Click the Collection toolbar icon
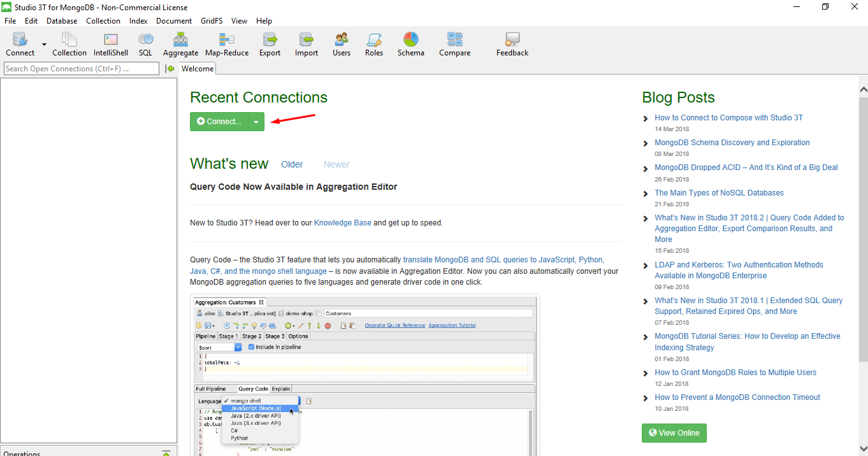Viewport: 868px width, 456px height. (x=69, y=44)
